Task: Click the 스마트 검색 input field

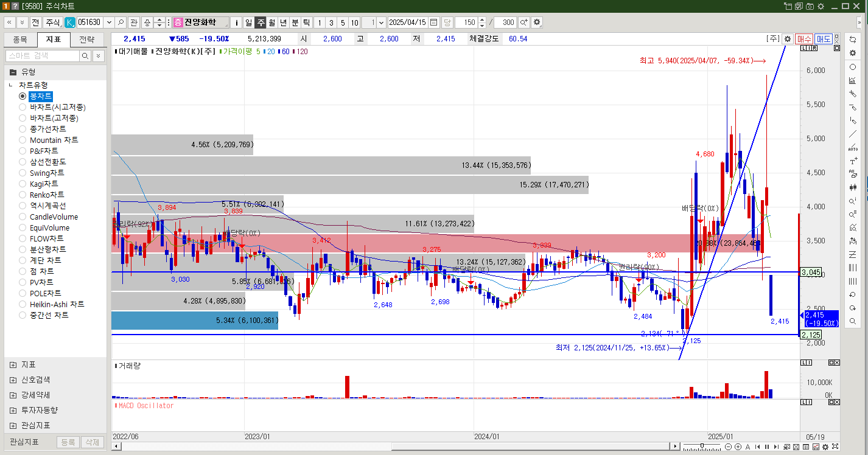Action: [42, 56]
